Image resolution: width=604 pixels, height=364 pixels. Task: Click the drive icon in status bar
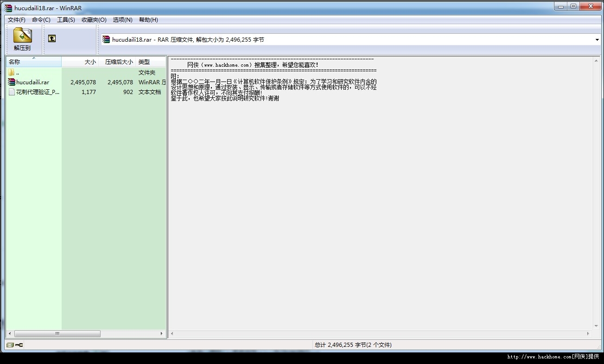point(10,345)
